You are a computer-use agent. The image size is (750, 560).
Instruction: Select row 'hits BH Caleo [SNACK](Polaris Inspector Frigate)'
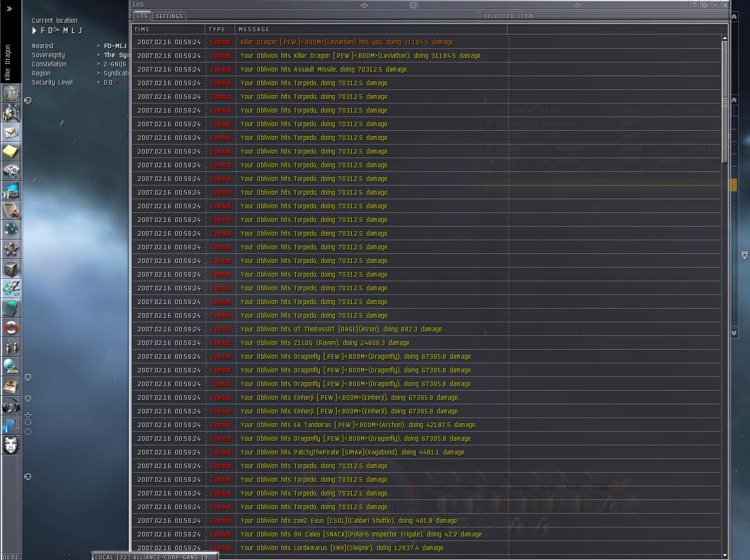click(426, 534)
